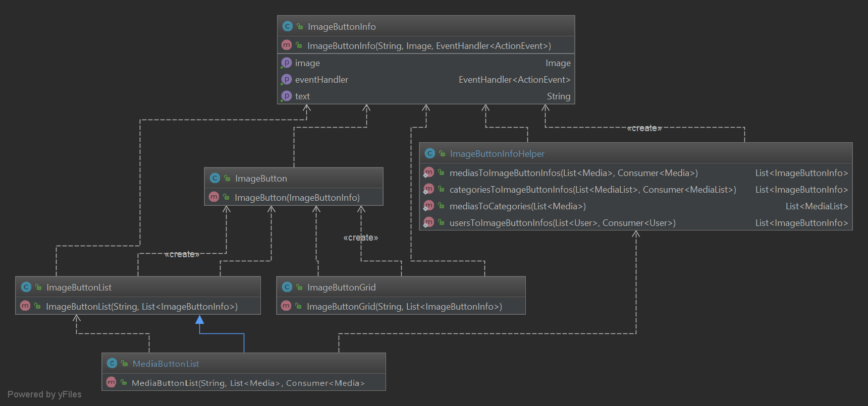Click ImageButtonGrid constructor signature
This screenshot has width=868, height=406.
click(x=404, y=307)
